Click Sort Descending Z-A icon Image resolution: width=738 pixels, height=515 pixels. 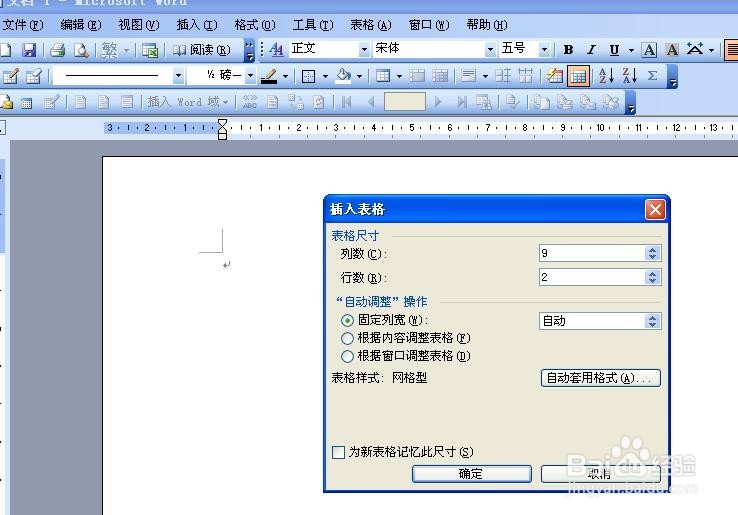pos(629,76)
